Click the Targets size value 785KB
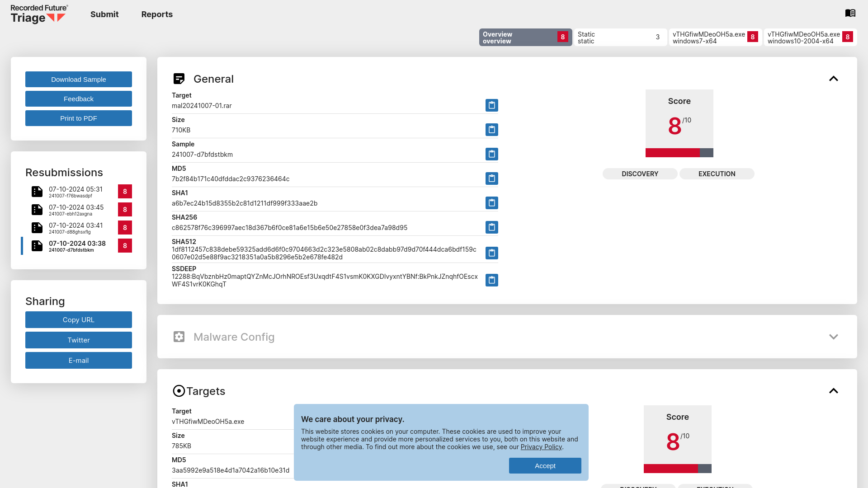The width and height of the screenshot is (868, 488). click(181, 446)
